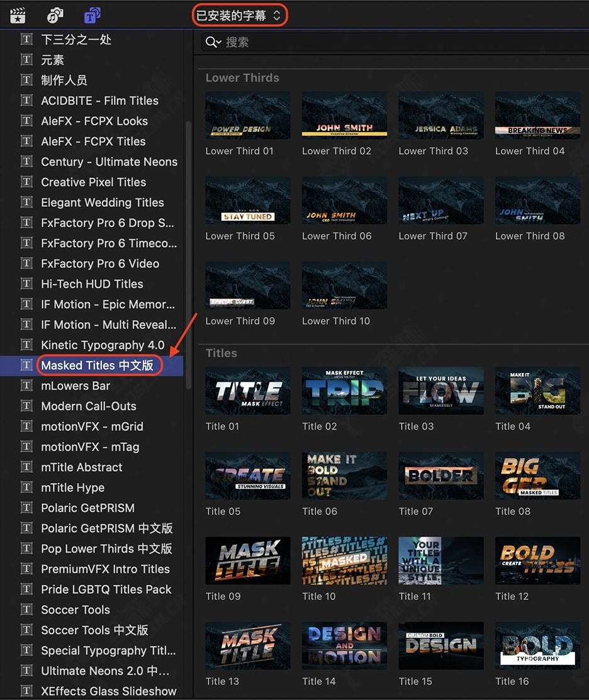This screenshot has height=700, width=589.
Task: Select Lower Third 03 Jessica Adams thumbnail
Action: (440, 115)
